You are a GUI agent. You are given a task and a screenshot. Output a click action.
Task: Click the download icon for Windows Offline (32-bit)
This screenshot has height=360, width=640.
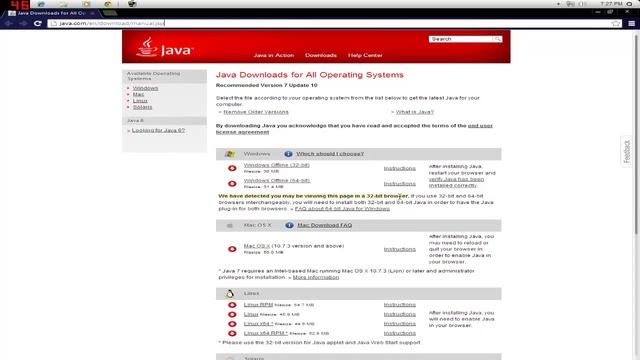coord(232,168)
